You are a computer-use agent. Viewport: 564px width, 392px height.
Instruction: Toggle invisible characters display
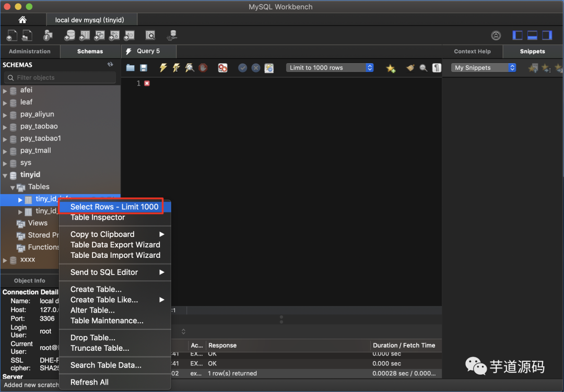(x=437, y=68)
